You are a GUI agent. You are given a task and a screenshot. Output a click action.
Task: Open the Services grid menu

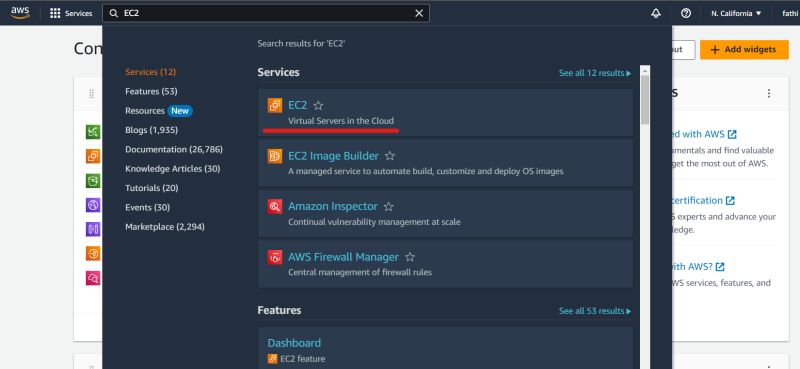tap(71, 13)
